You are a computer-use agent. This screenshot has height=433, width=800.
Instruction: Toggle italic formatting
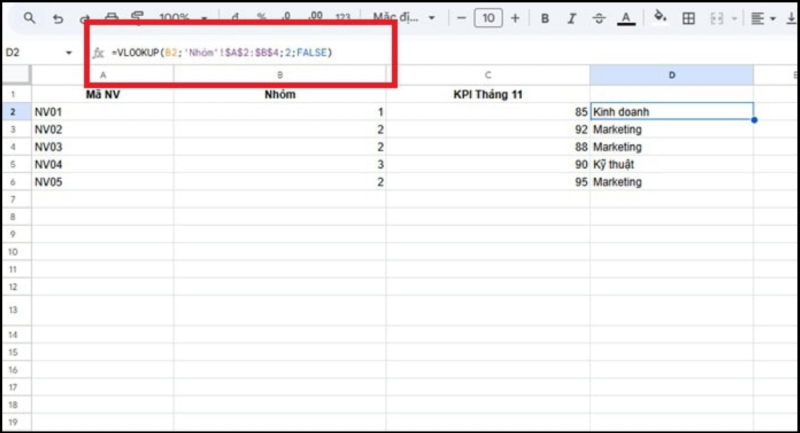pos(571,18)
